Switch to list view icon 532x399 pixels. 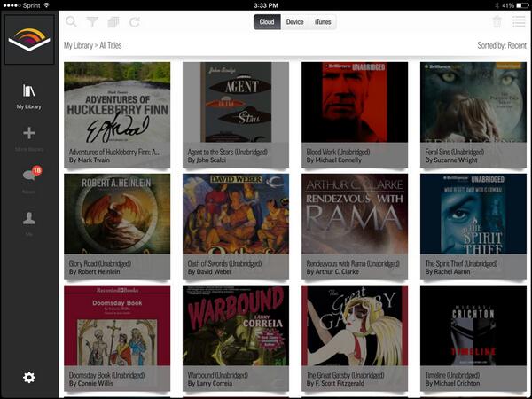pyautogui.click(x=519, y=21)
